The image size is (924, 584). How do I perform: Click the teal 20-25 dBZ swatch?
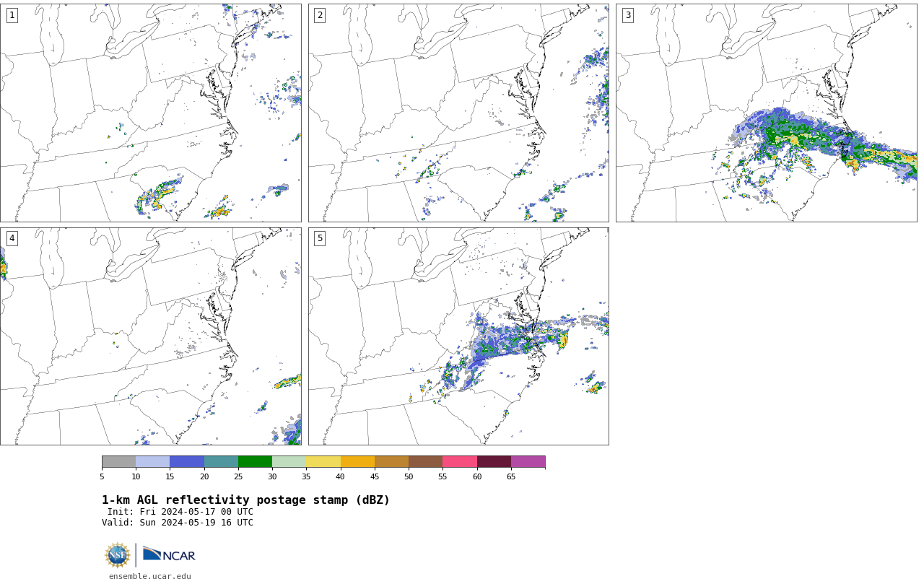(x=221, y=462)
